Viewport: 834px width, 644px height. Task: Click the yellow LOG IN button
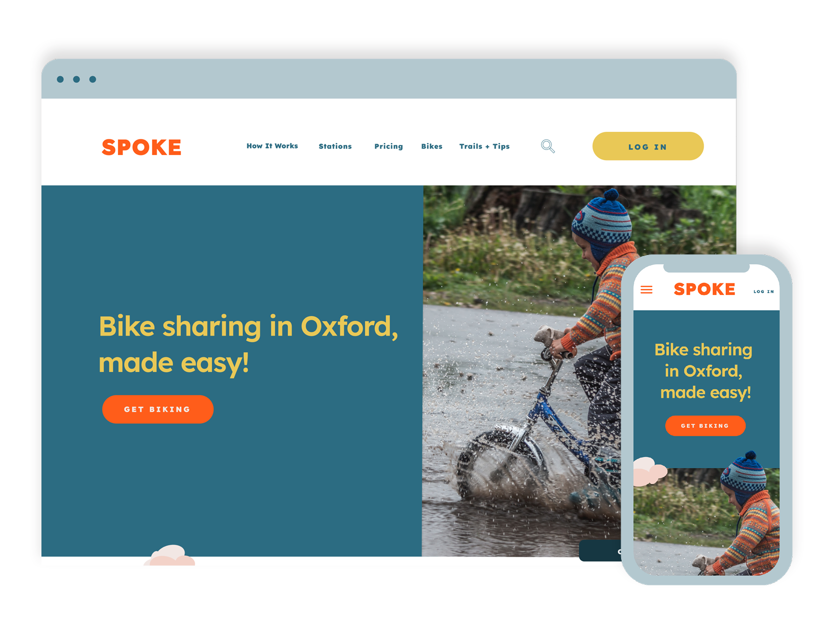(648, 146)
